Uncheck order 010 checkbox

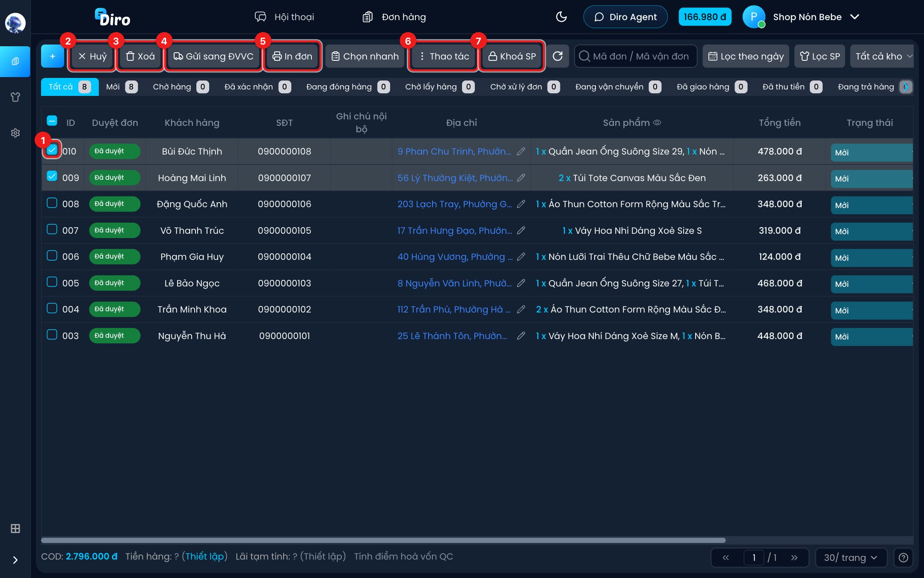[x=52, y=150]
